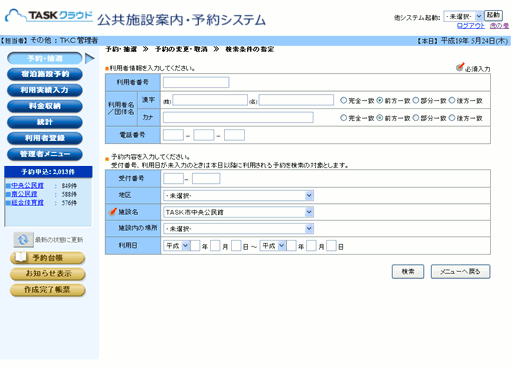Image resolution: width=512 pixels, height=366 pixels.
Task: Click the middle 電話番号 field
Action: 204,135
